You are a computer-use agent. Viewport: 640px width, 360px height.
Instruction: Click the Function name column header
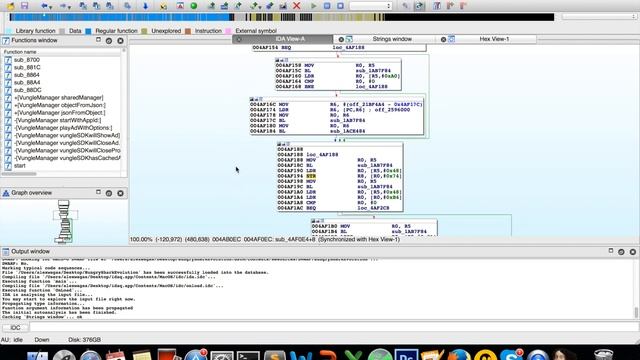(x=62, y=52)
